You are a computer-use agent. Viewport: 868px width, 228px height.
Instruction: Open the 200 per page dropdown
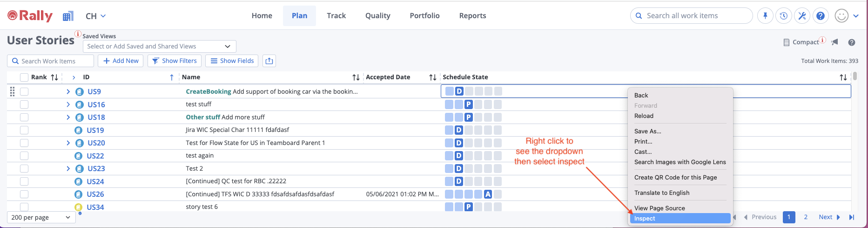[x=41, y=217]
